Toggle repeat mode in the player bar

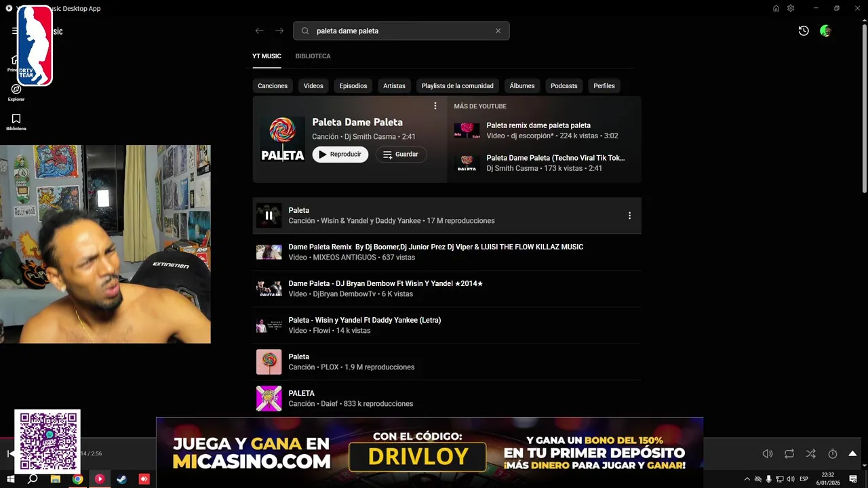click(789, 453)
